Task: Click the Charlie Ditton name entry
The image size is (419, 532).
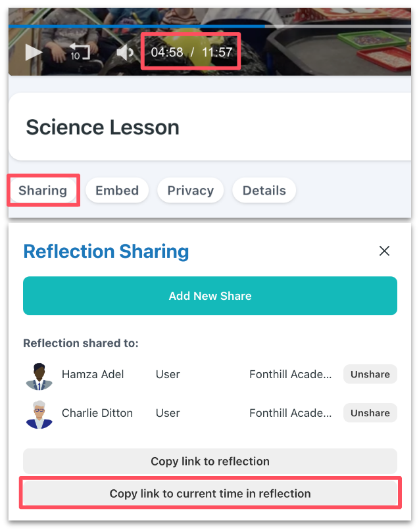Action: 97,413
